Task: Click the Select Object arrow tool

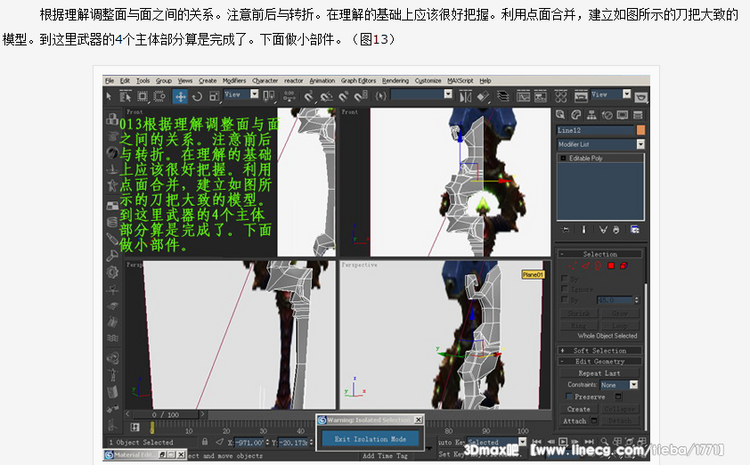Action: (109, 97)
